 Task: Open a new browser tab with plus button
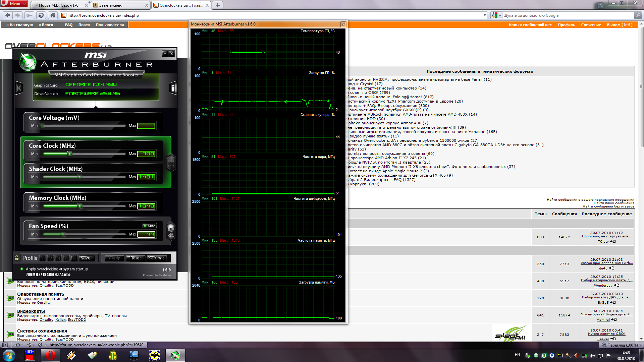tap(218, 5)
